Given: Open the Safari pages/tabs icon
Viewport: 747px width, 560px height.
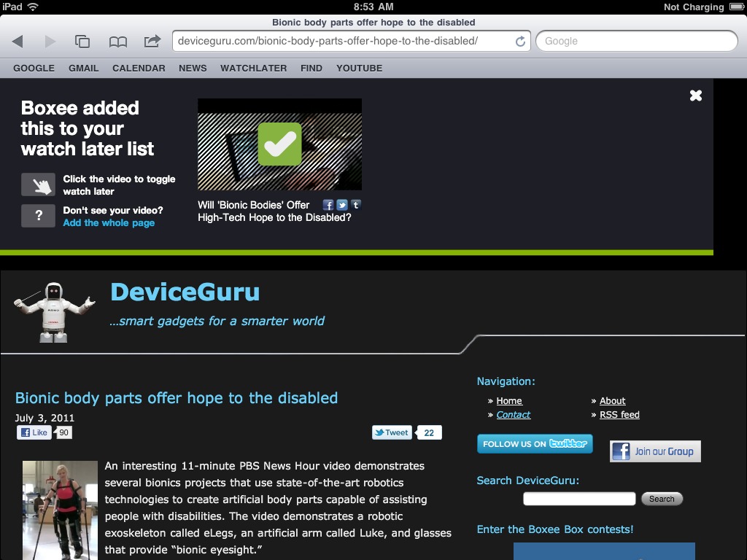Looking at the screenshot, I should coord(82,42).
